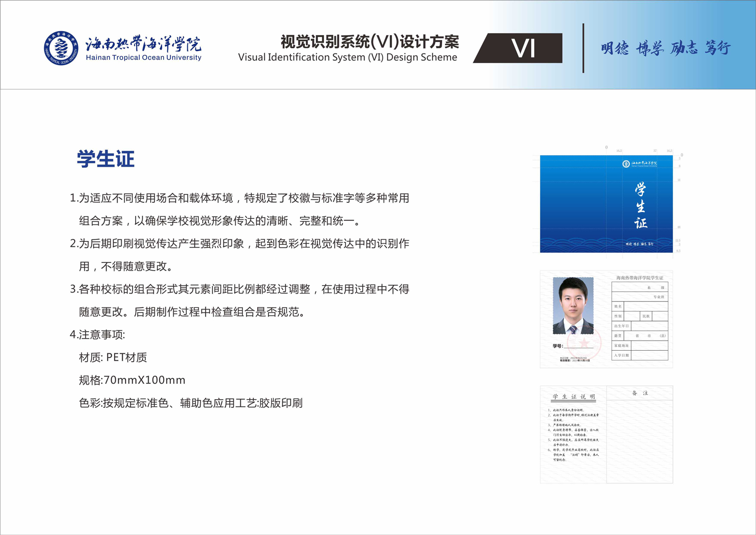The height and width of the screenshot is (535, 756).
Task: Click the vertical 学生证 calligraphy on the blue cover
Action: (640, 206)
